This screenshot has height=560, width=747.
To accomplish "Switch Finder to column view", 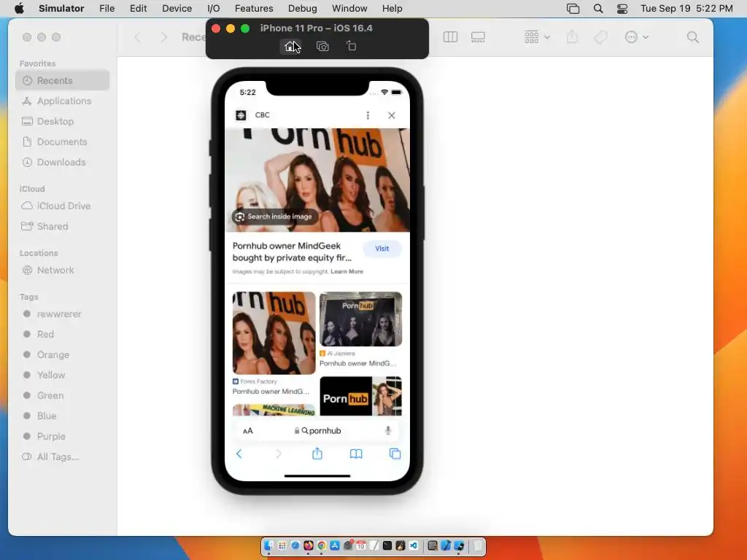I will [x=450, y=37].
